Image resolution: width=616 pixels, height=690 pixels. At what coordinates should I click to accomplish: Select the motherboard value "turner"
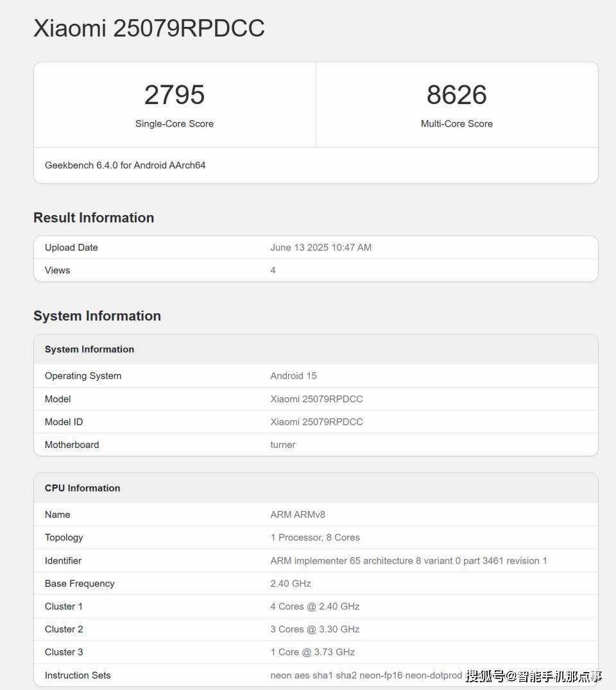[283, 445]
